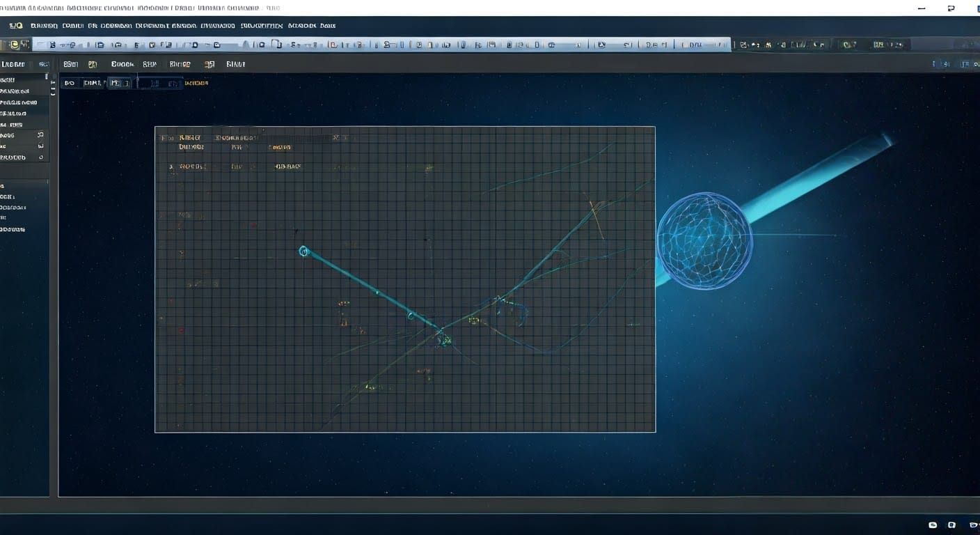Click the time field in the map window header
Viewport: 980px width, 535px height.
pyautogui.click(x=341, y=137)
